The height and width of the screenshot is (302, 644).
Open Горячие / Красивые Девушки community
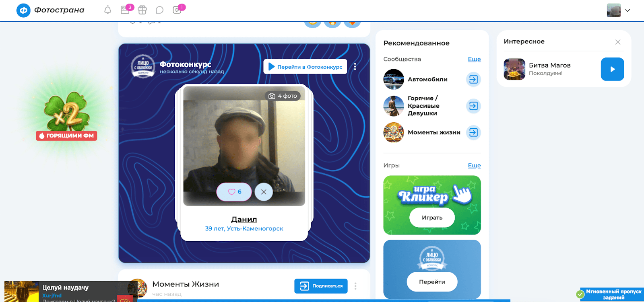point(423,106)
